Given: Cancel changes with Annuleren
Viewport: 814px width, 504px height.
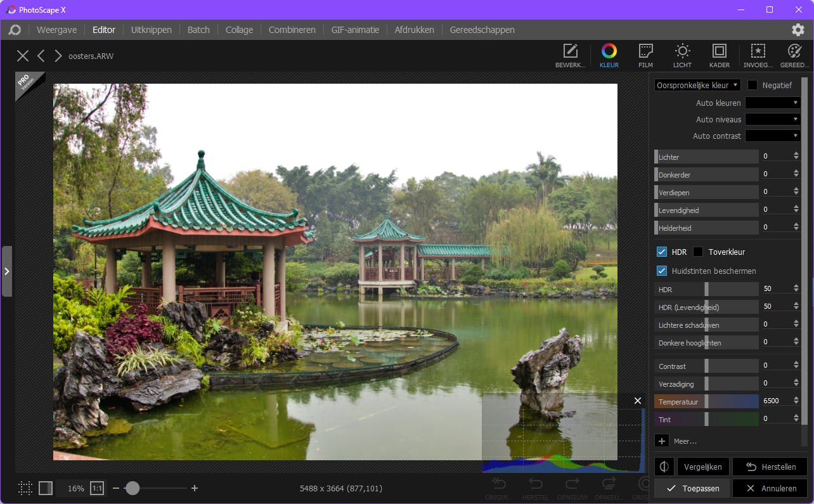Looking at the screenshot, I should [770, 488].
